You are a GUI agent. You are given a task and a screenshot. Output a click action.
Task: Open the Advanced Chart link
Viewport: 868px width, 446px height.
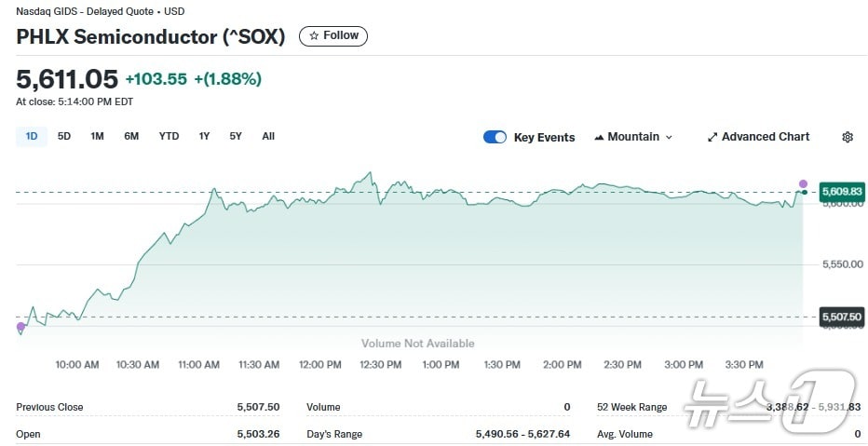765,137
